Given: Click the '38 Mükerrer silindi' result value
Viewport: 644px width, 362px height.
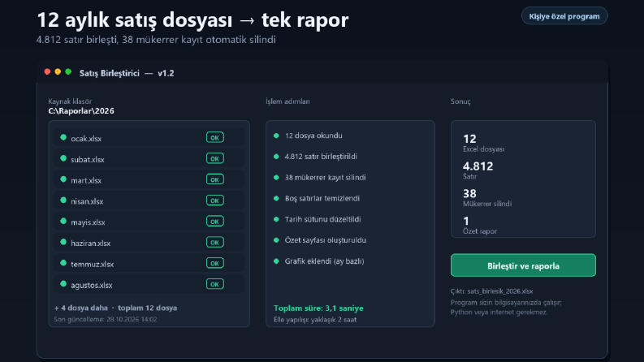Looking at the screenshot, I should [487, 198].
